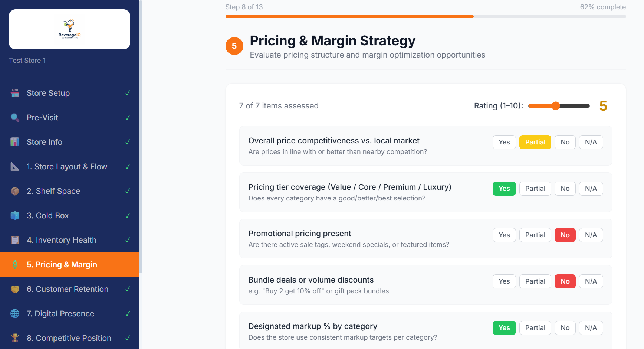
Task: Click the Pre-Visit magnifier icon
Action: [15, 117]
